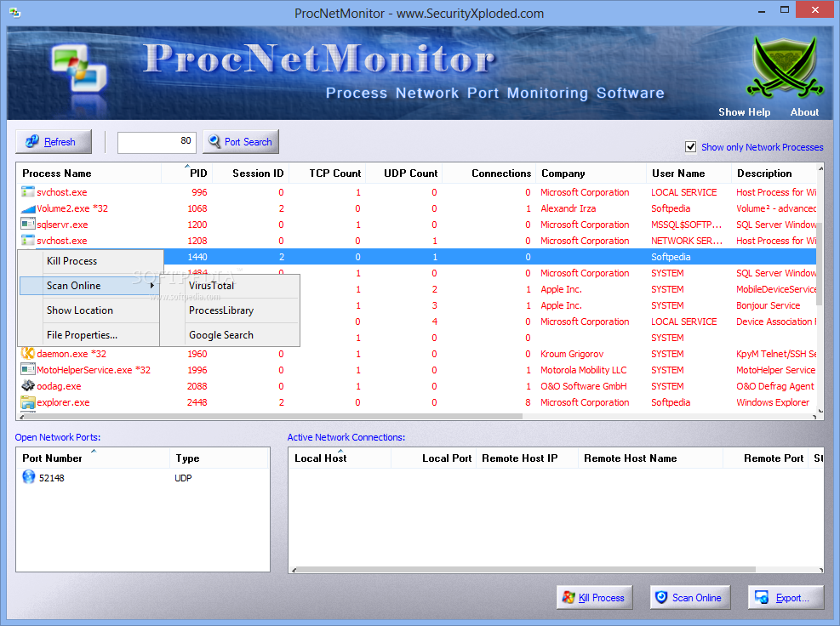Click 'Alexandr Irza' company cell
The width and height of the screenshot is (840, 626).
coord(568,208)
